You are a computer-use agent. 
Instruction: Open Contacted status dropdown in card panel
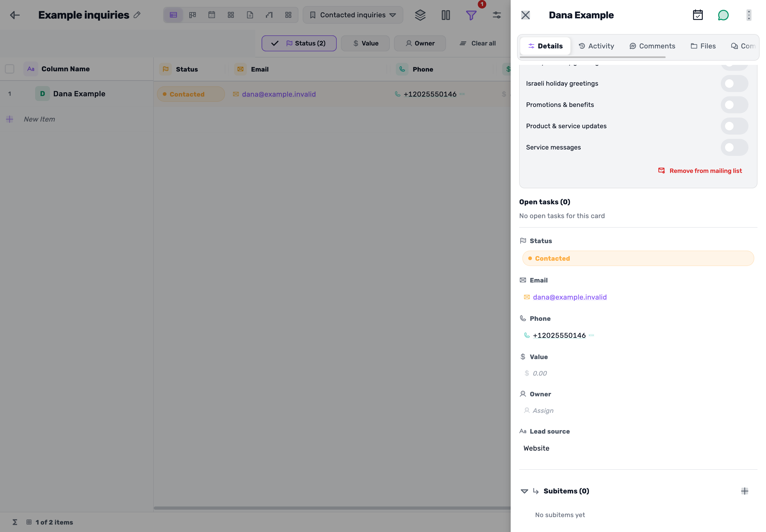[x=638, y=258]
